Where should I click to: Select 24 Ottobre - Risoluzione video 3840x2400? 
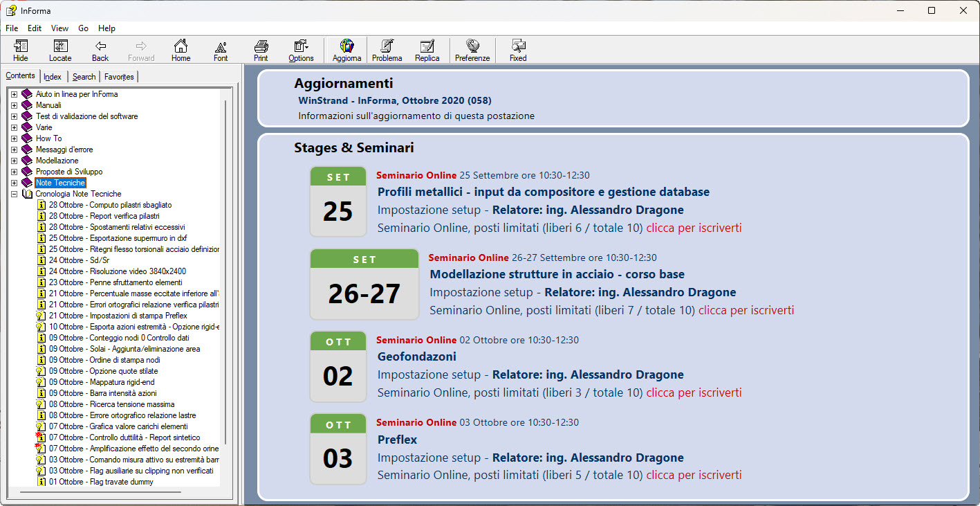[118, 271]
